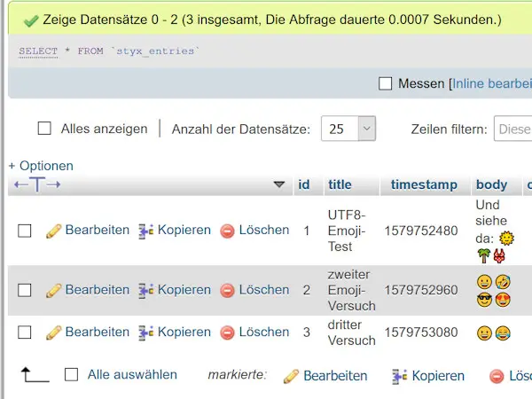This screenshot has height=399, width=532.
Task: Click the red delete icon for row 3
Action: (227, 332)
